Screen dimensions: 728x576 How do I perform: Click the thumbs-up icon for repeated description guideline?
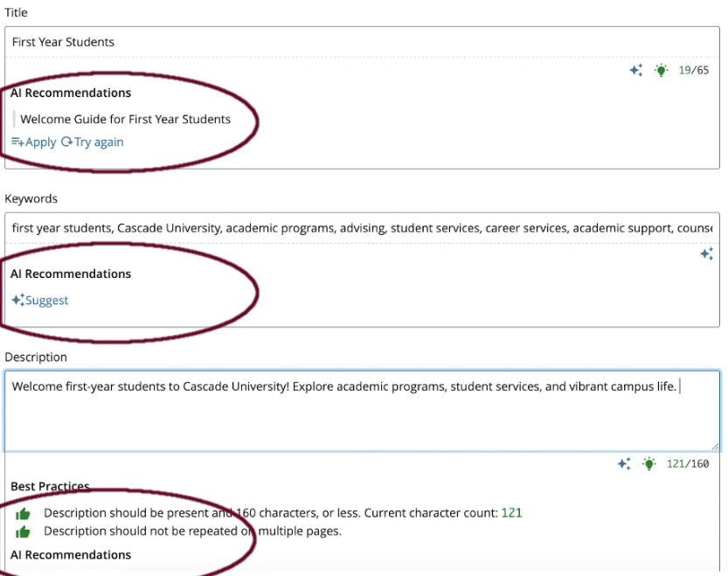(x=23, y=534)
